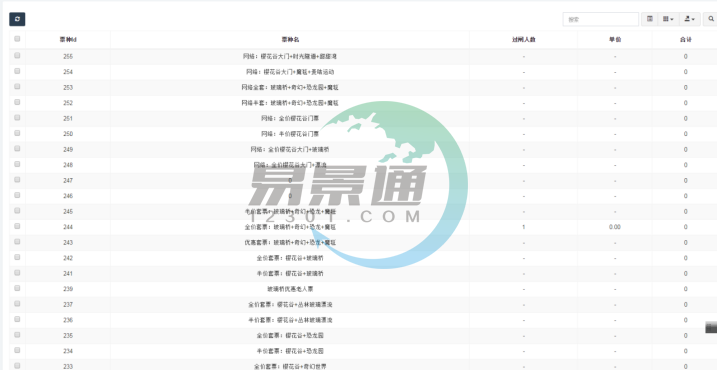
Task: Sort by the 票种id column header
Action: [68, 40]
